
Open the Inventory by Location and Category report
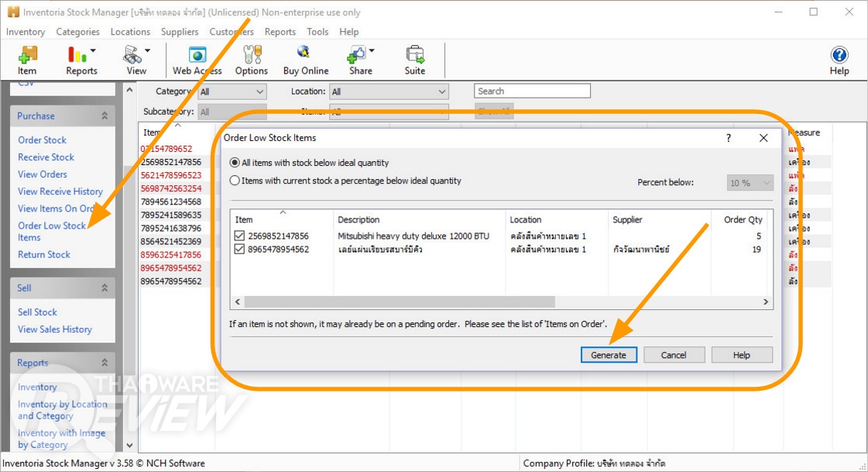point(62,410)
